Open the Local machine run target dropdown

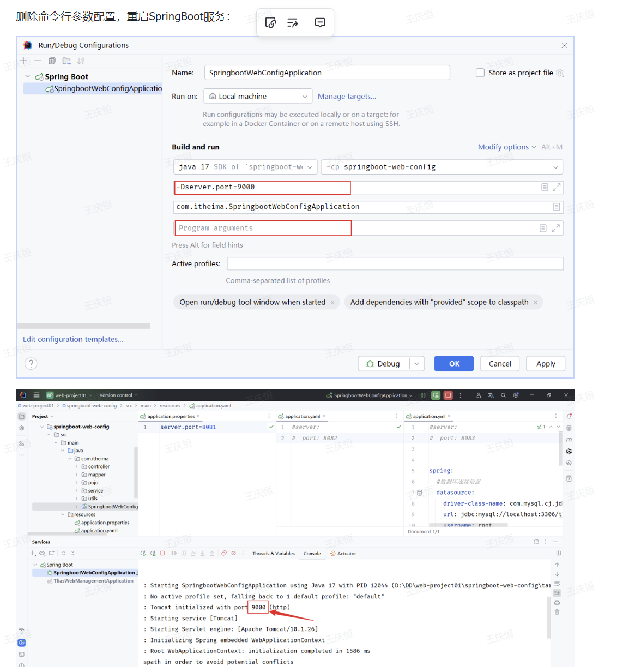coord(258,97)
